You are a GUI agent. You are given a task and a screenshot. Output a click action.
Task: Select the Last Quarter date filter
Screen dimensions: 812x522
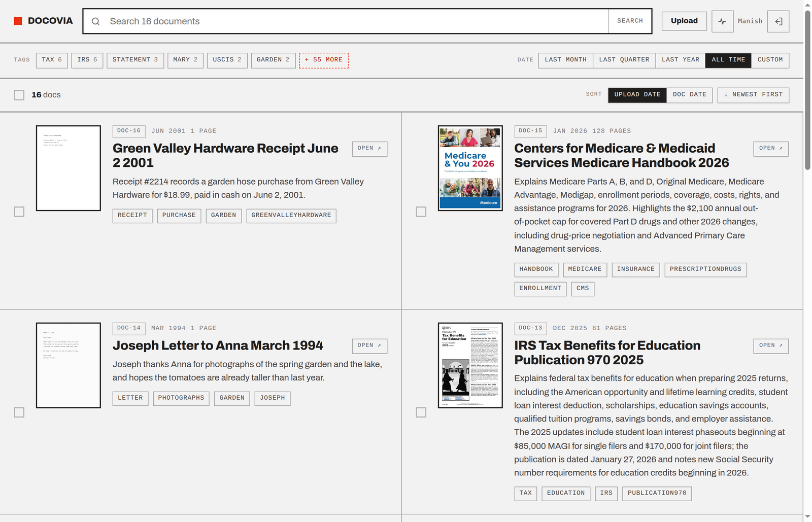click(x=624, y=60)
